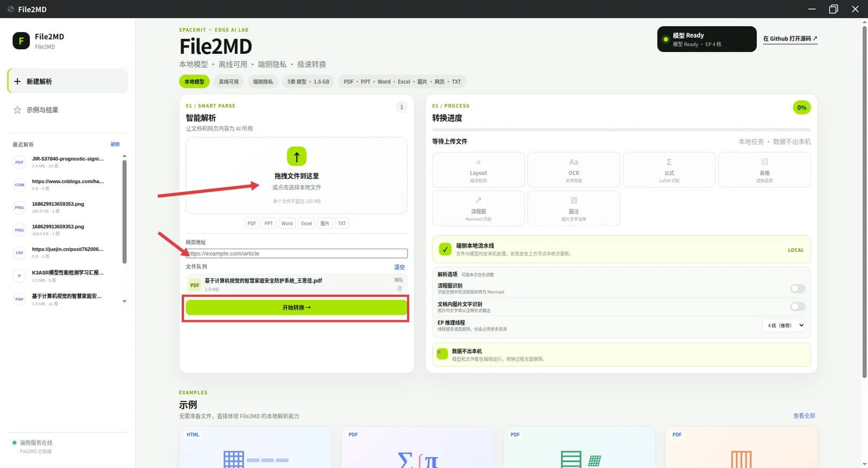The image size is (868, 468).
Task: Open the recent entry https://www.cnblogs.com/ha
Action: tap(68, 181)
